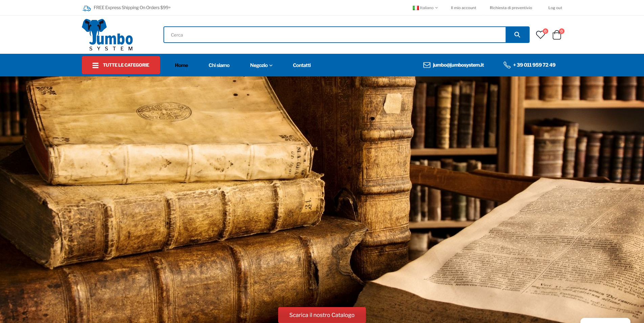Open Richiesta di preventivio page
The height and width of the screenshot is (323, 644).
coord(511,8)
